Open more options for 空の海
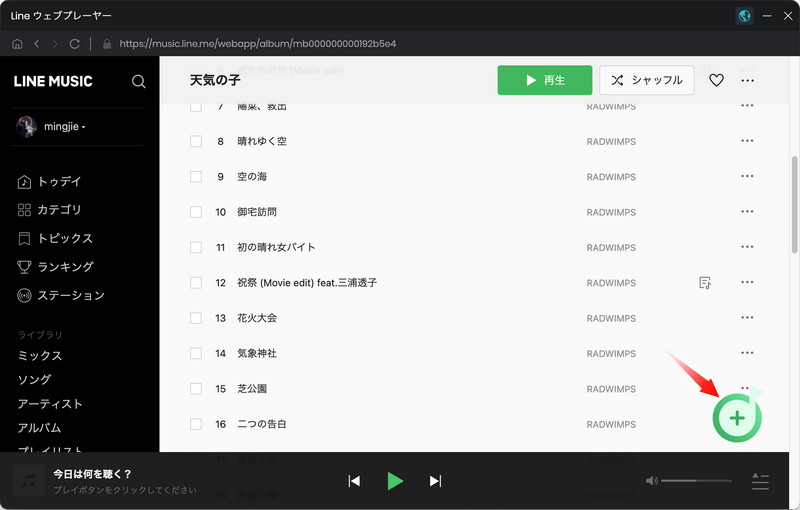Viewport: 800px width, 510px height. pos(747,176)
